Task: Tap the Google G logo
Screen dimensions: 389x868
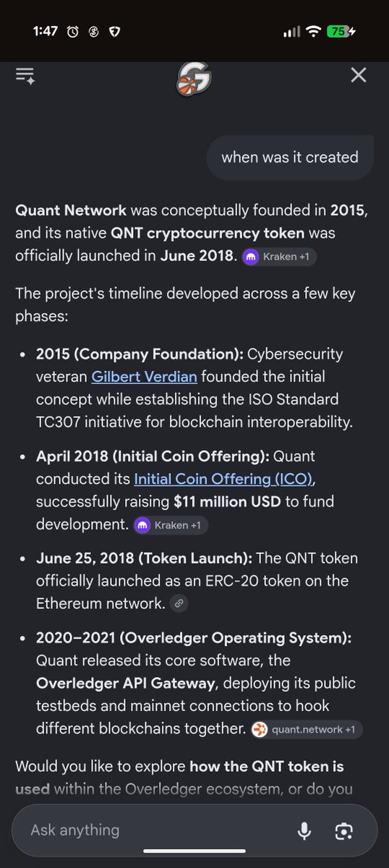Action: [x=194, y=78]
